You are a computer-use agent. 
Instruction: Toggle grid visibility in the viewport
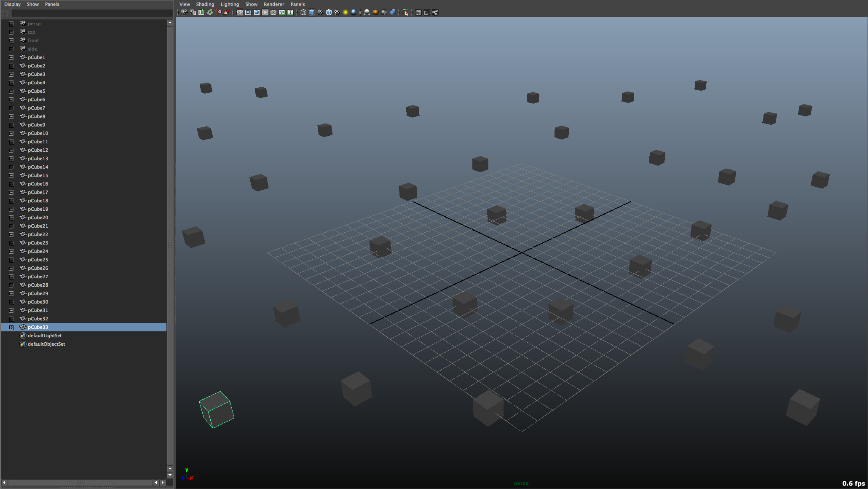239,12
